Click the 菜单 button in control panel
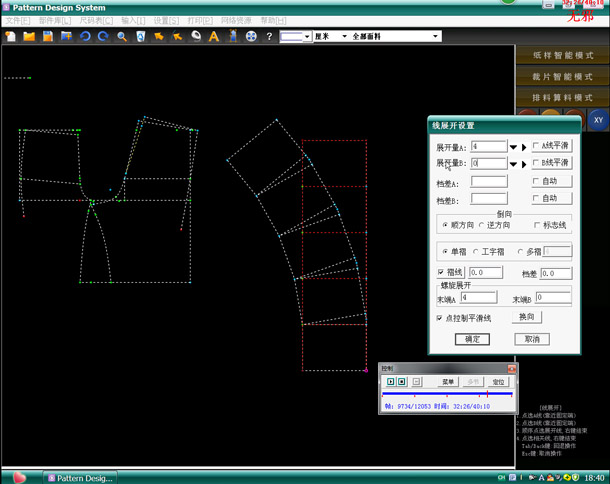Screen dimensions: 610x484 [448, 382]
